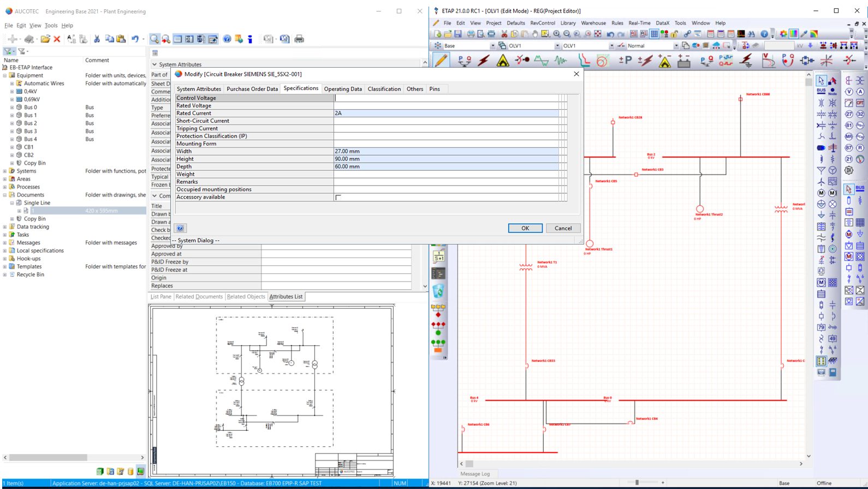
Task: Toggle the theme color button in ETAP toolbar
Action: coord(793,34)
